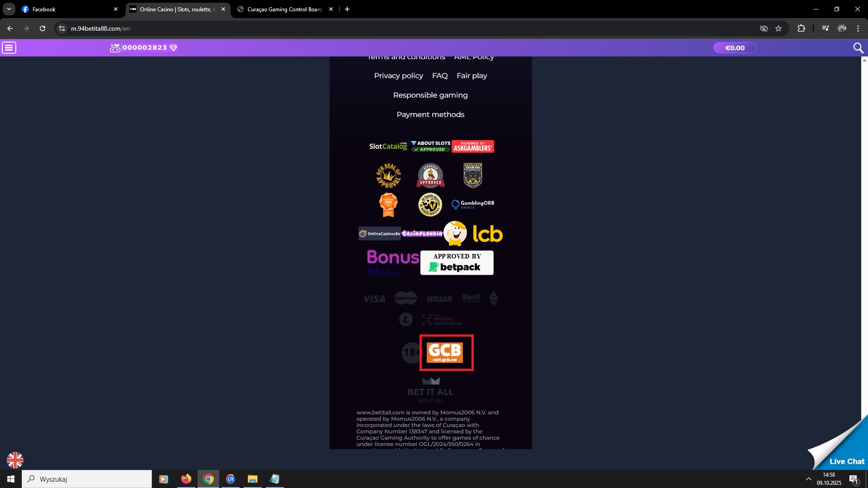868x488 pixels.
Task: Click the Approved by betpack badge
Action: [x=457, y=263]
